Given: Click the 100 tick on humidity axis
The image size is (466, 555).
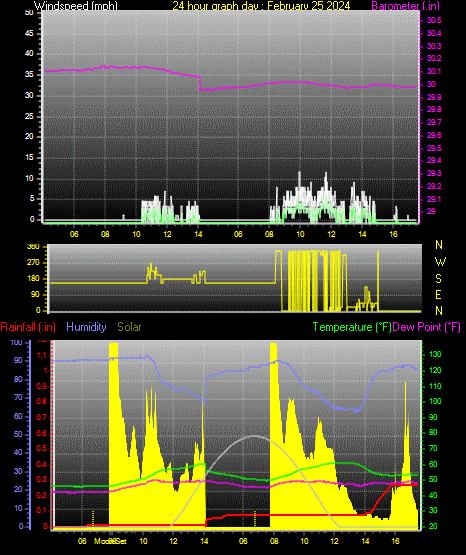Looking at the screenshot, I should (17, 343).
